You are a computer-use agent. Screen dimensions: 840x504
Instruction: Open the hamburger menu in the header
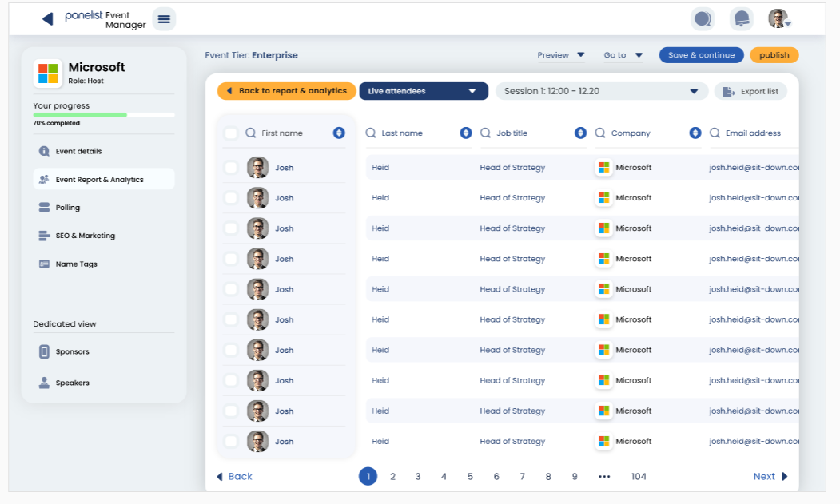[164, 19]
